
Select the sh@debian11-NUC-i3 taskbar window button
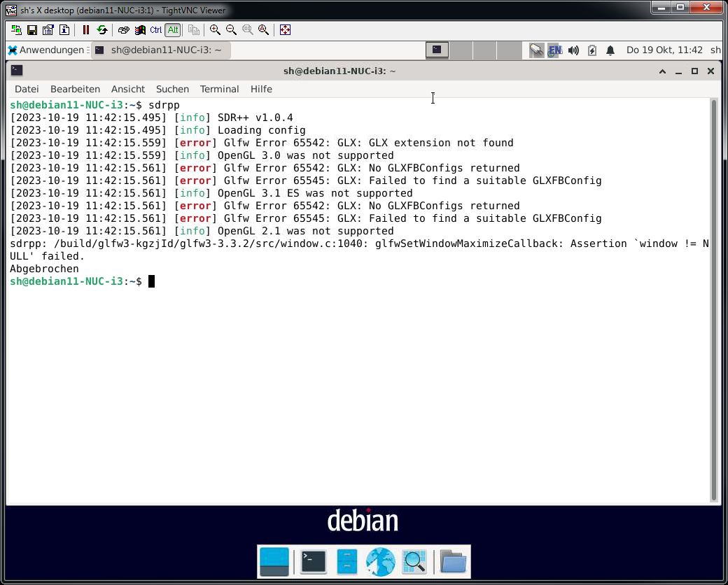point(160,50)
